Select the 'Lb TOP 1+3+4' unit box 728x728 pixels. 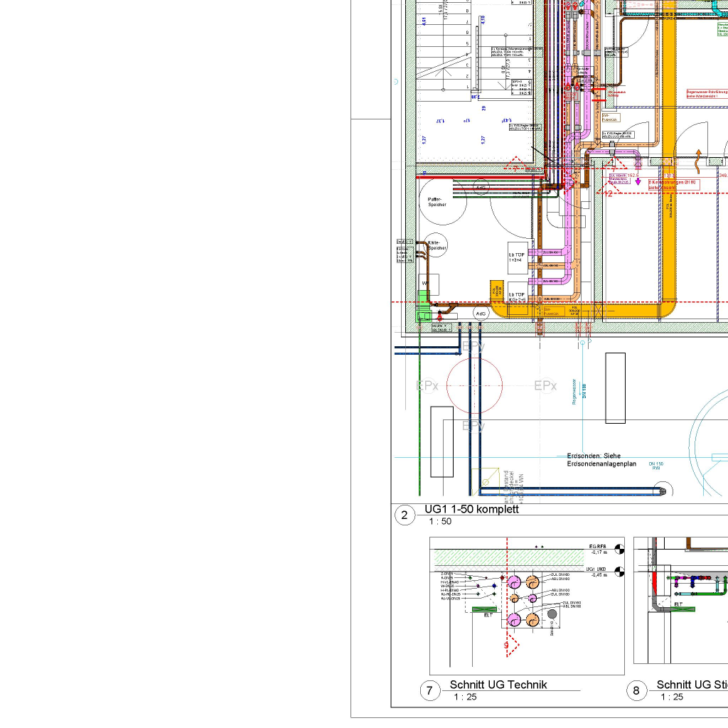(517, 257)
